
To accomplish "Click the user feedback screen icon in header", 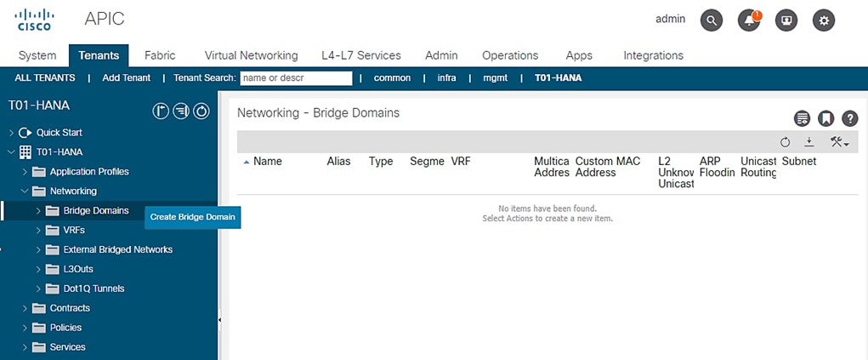I will point(786,20).
